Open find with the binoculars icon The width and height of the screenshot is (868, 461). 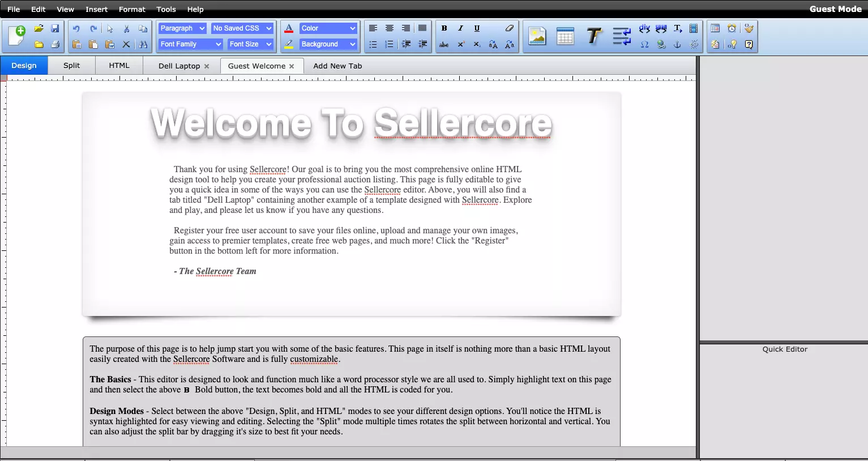pyautogui.click(x=143, y=44)
